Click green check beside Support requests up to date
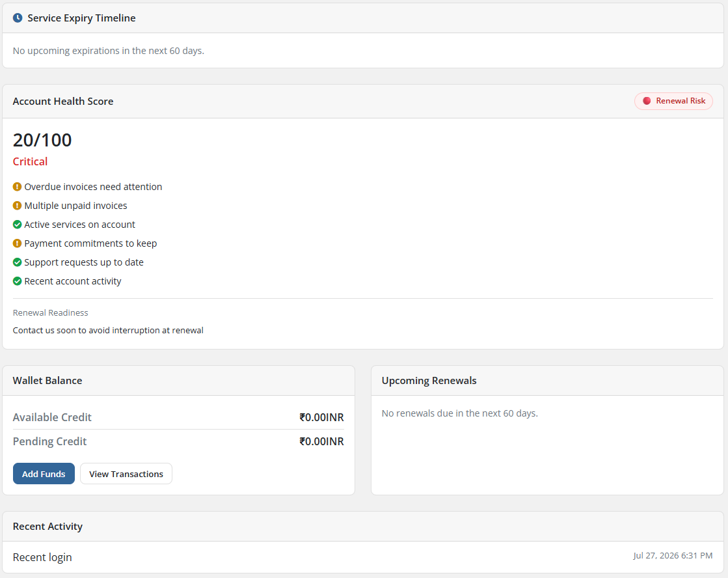728x578 pixels. pos(17,262)
